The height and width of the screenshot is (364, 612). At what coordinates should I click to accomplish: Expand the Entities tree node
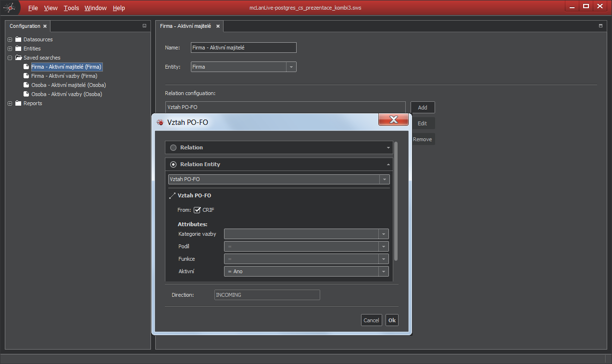[x=10, y=49]
